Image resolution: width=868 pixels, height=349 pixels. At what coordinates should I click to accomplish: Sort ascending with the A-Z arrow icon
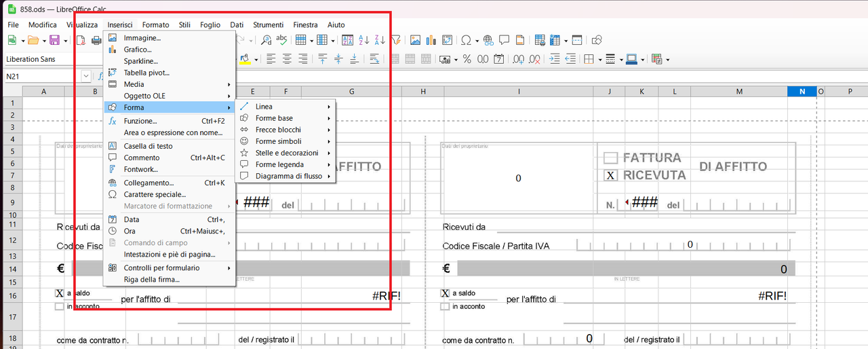pyautogui.click(x=363, y=40)
